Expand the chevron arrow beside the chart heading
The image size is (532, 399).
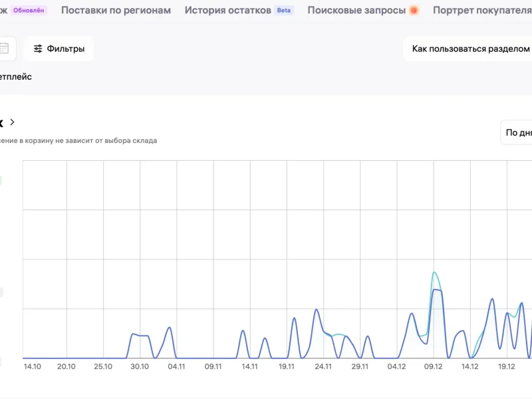coord(12,122)
